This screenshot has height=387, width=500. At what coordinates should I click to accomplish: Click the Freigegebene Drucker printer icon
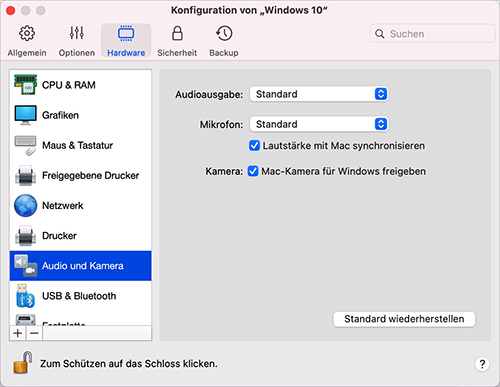(x=25, y=175)
